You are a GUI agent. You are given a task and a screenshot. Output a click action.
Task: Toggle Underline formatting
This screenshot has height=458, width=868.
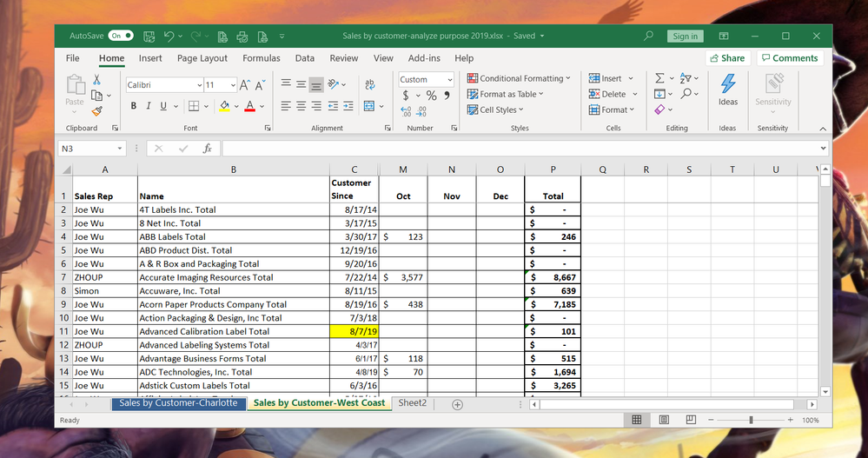[x=163, y=106]
